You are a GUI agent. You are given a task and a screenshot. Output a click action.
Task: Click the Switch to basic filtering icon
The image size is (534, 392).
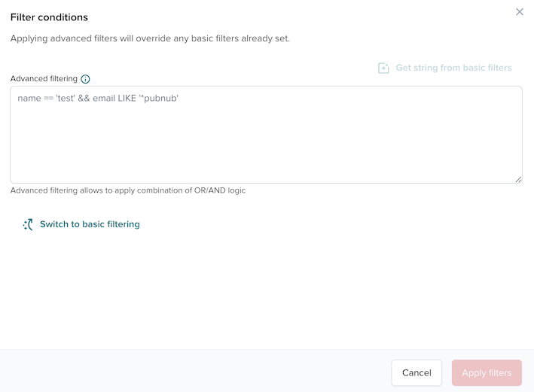28,224
